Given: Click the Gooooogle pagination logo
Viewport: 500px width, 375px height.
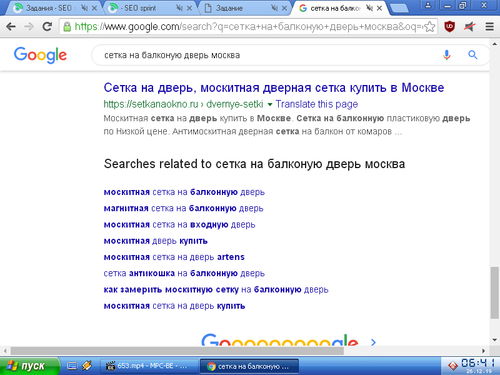Looking at the screenshot, I should [x=280, y=340].
